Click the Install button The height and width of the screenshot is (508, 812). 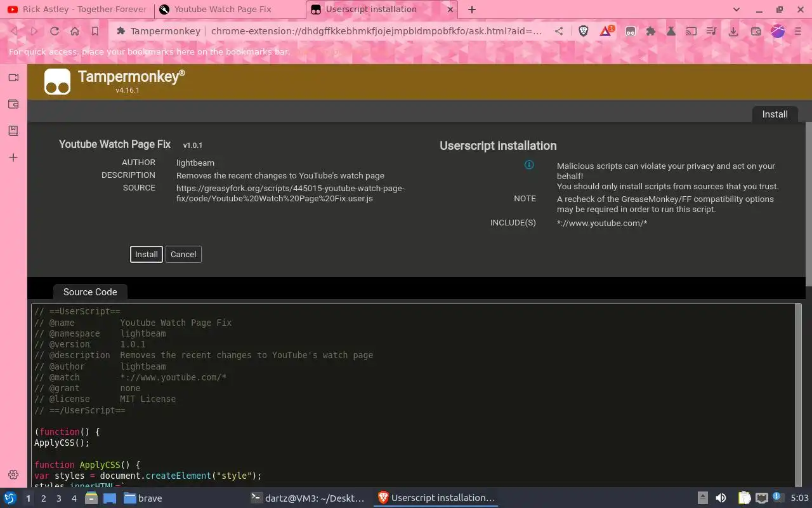147,254
